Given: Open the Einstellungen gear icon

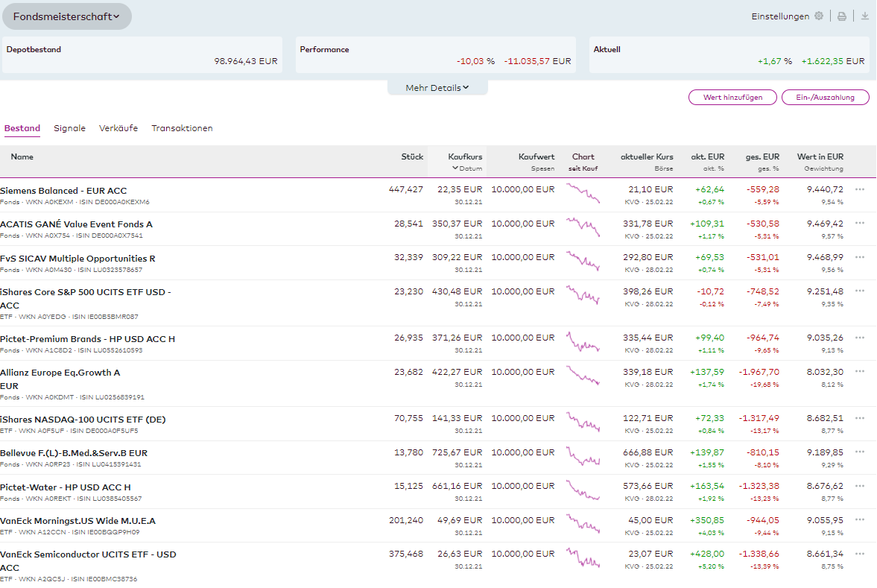Looking at the screenshot, I should [x=819, y=16].
